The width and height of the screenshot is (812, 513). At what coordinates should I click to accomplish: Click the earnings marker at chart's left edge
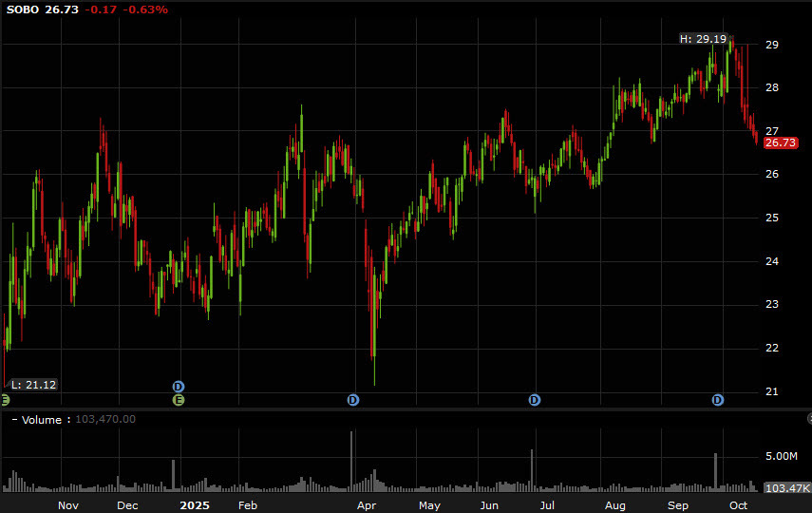[4, 400]
